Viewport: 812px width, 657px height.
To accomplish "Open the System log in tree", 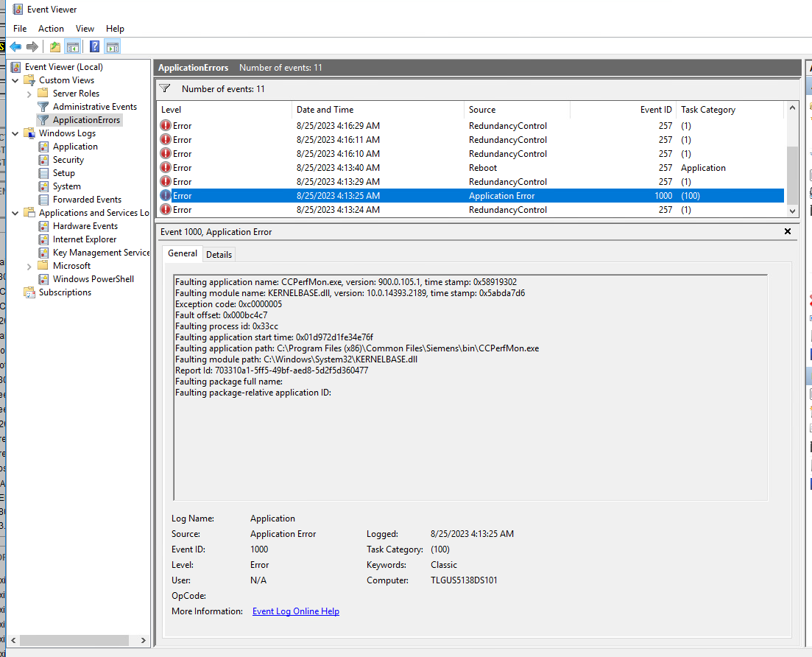I will 66,186.
